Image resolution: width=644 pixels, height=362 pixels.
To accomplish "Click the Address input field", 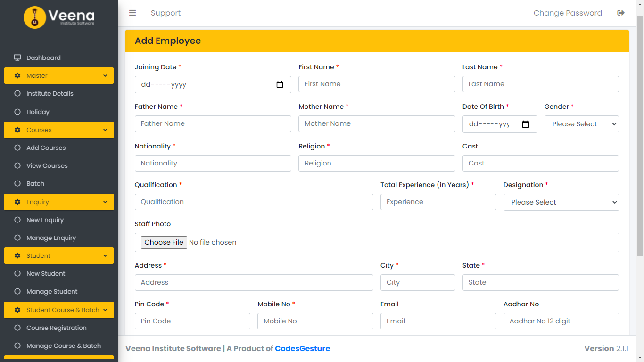I will click(254, 282).
